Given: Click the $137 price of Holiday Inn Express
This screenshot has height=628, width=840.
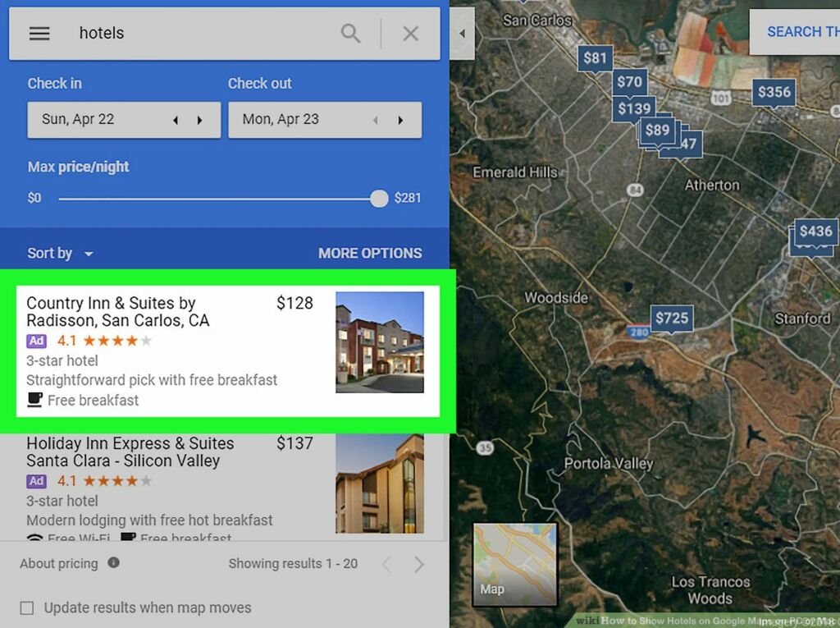Looking at the screenshot, I should tap(294, 443).
